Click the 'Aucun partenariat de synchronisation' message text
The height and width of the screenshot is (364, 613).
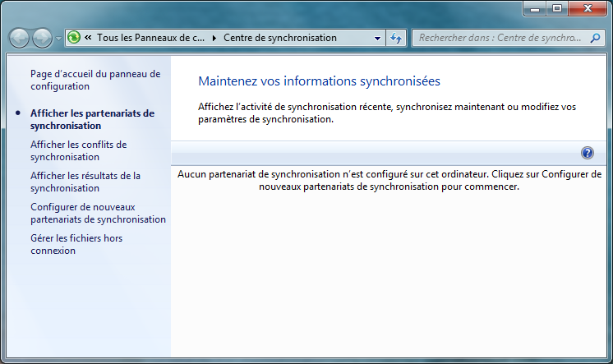pyautogui.click(x=389, y=180)
